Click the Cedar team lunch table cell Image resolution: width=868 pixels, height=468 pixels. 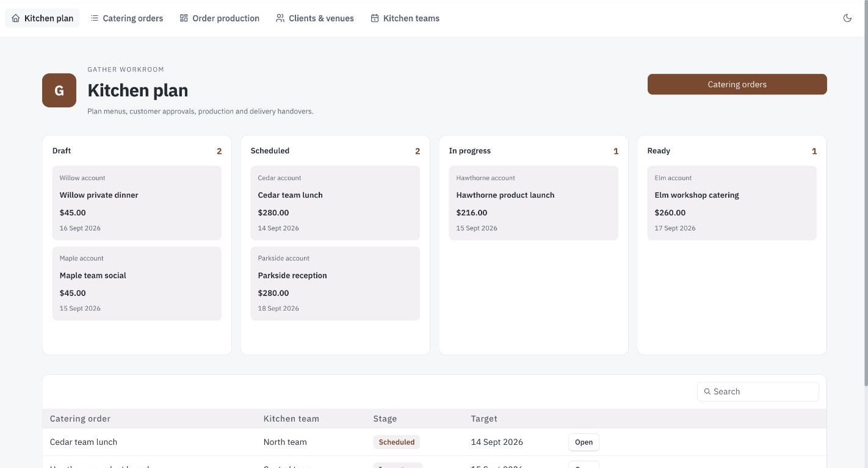pyautogui.click(x=84, y=442)
